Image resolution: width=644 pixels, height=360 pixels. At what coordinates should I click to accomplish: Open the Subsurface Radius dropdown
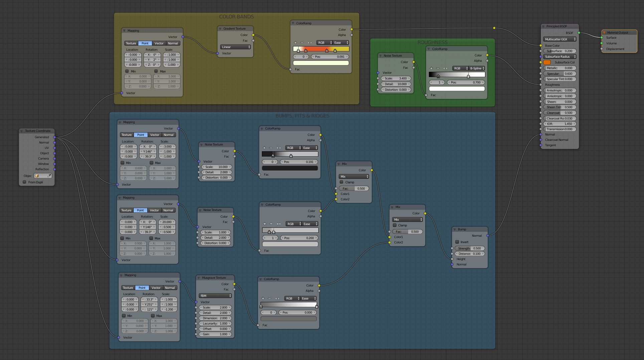click(559, 57)
